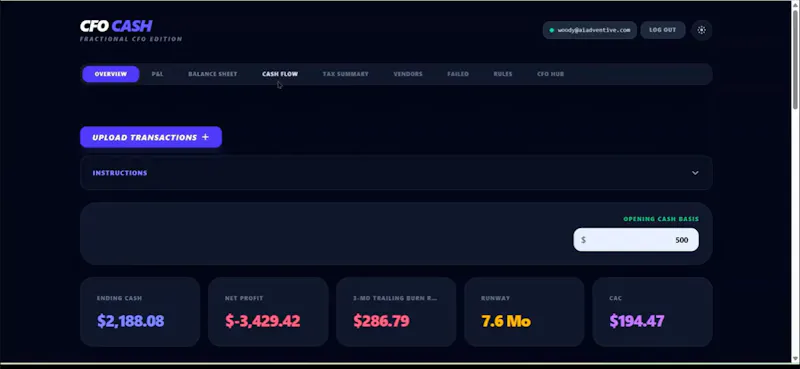Click the Opening Cash Basis input field
Viewport: 800px width, 369px height.
tap(636, 240)
